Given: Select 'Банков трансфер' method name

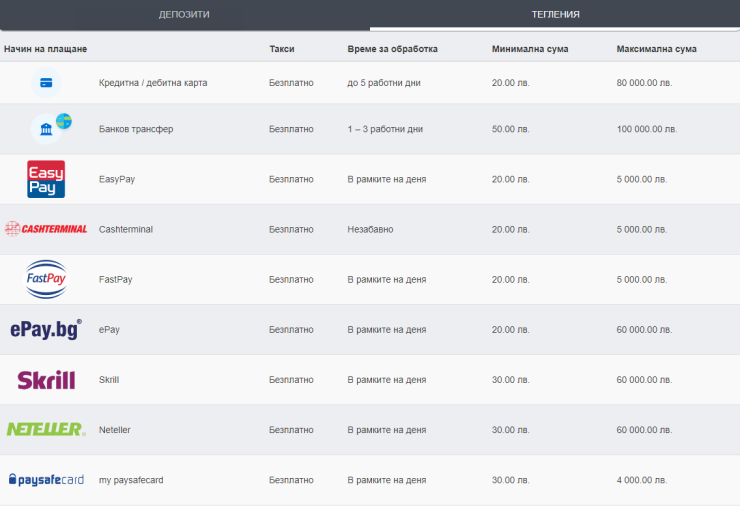Looking at the screenshot, I should 136,129.
